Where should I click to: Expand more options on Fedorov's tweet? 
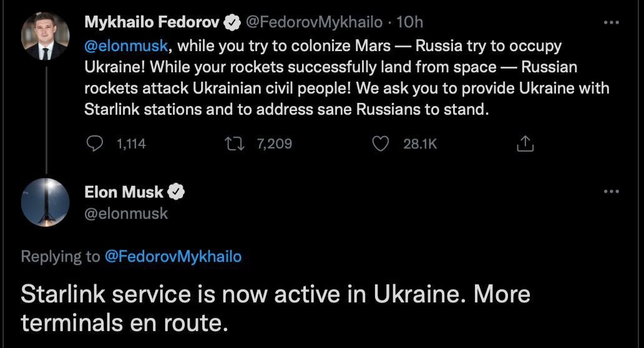pos(612,23)
